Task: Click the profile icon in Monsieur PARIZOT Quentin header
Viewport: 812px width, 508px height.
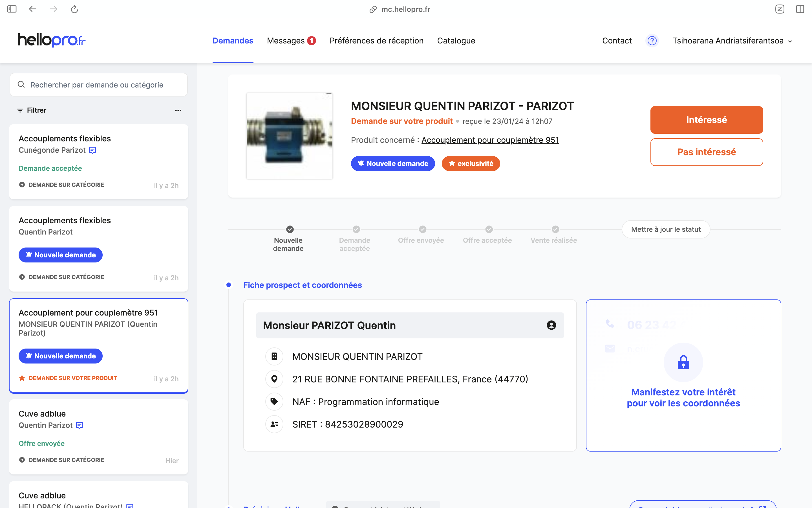Action: point(551,325)
